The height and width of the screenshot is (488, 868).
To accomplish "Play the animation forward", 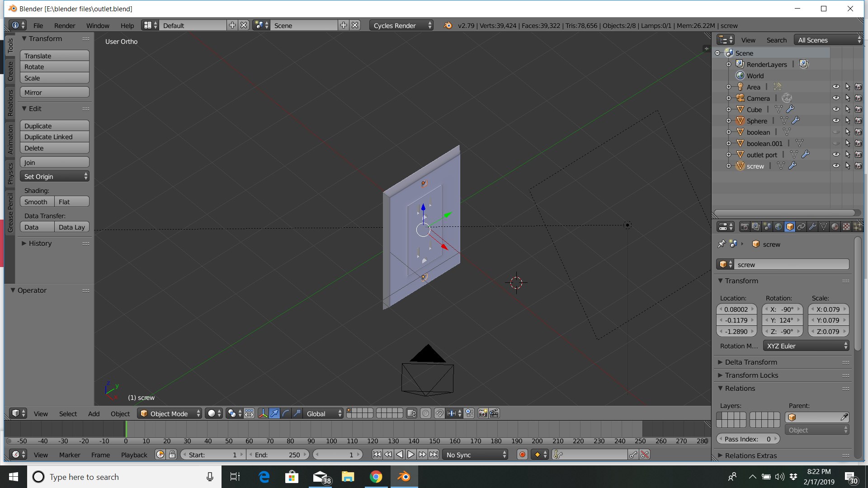I will coord(411,455).
